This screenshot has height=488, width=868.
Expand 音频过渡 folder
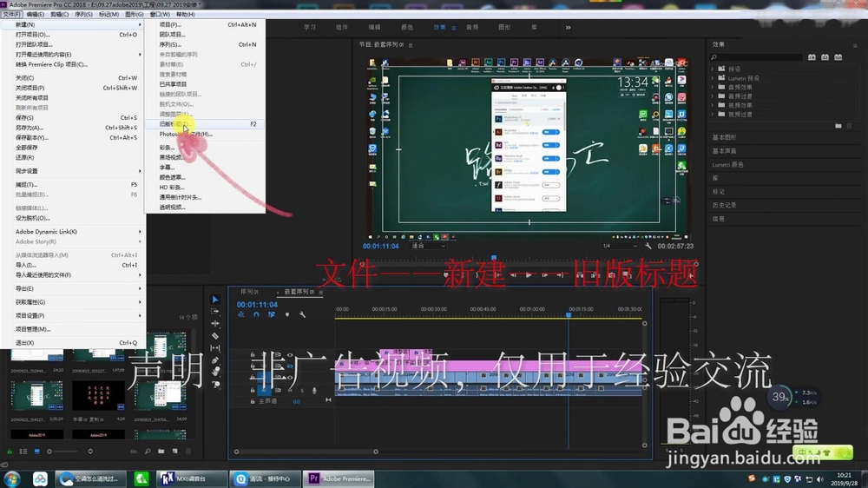coord(713,96)
